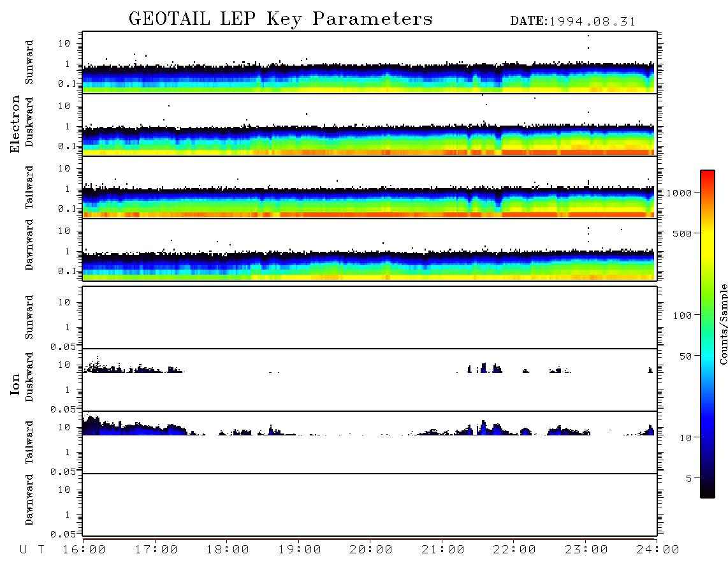The height and width of the screenshot is (561, 728).
Task: Select the Electron "Sunward" axis label
Action: coord(29,62)
